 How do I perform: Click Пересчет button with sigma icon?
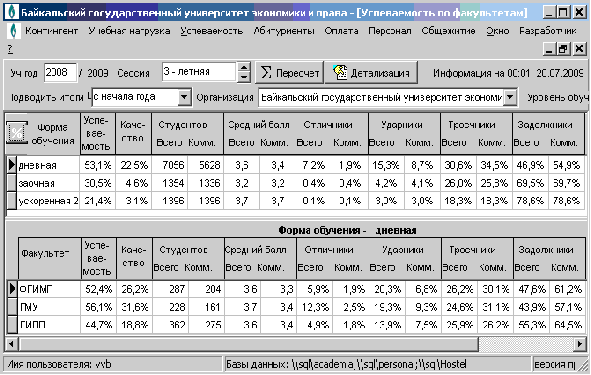coord(289,73)
